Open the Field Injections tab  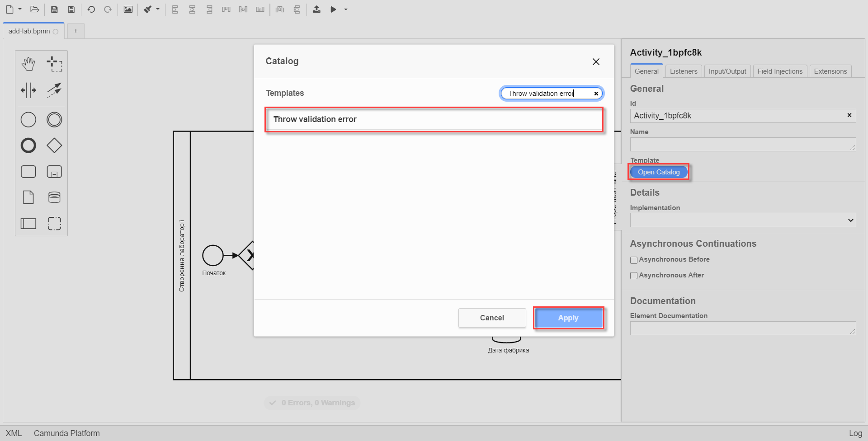[x=780, y=71]
